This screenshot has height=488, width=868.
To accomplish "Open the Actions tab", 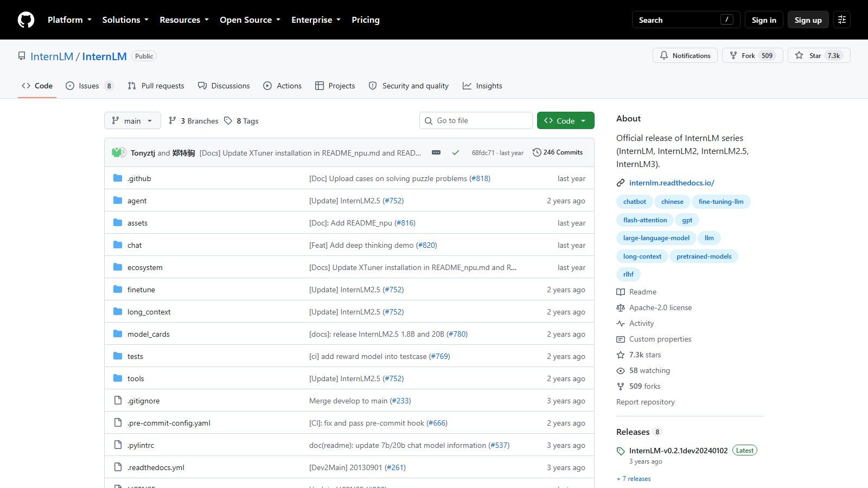I will [282, 86].
